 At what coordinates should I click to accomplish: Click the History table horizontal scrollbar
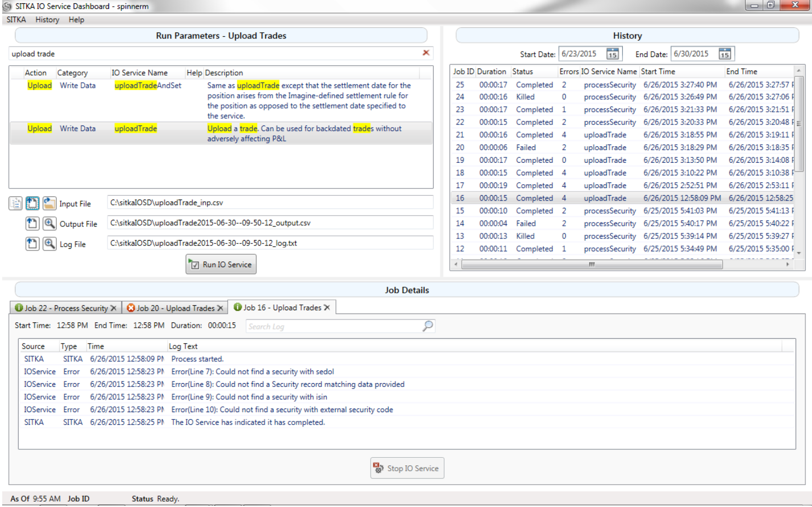pyautogui.click(x=592, y=264)
